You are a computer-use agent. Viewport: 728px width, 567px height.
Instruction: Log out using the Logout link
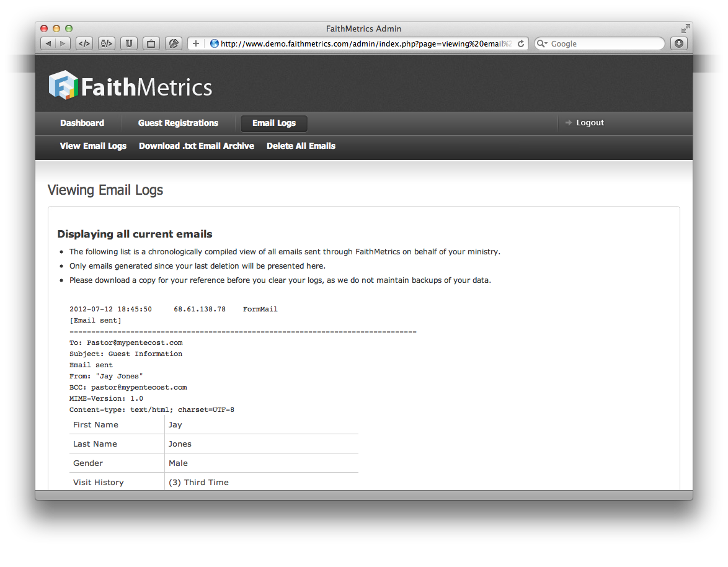pyautogui.click(x=590, y=123)
